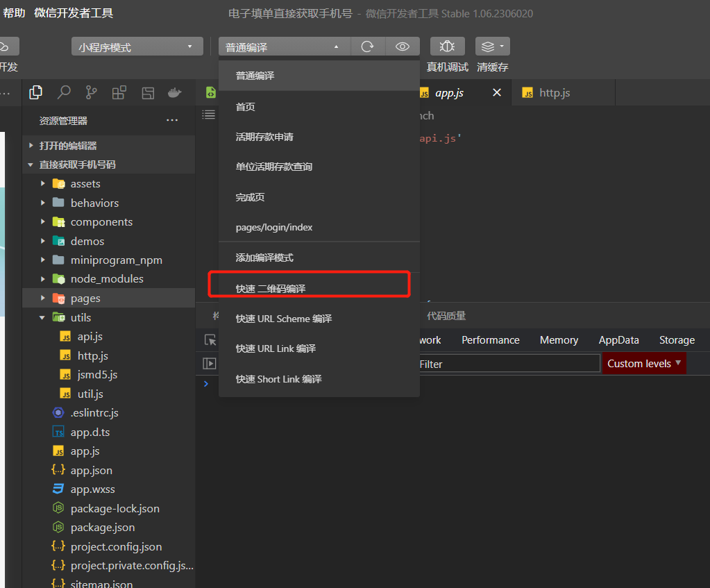Open the Search magnifier icon
This screenshot has height=588, width=710.
pos(64,93)
